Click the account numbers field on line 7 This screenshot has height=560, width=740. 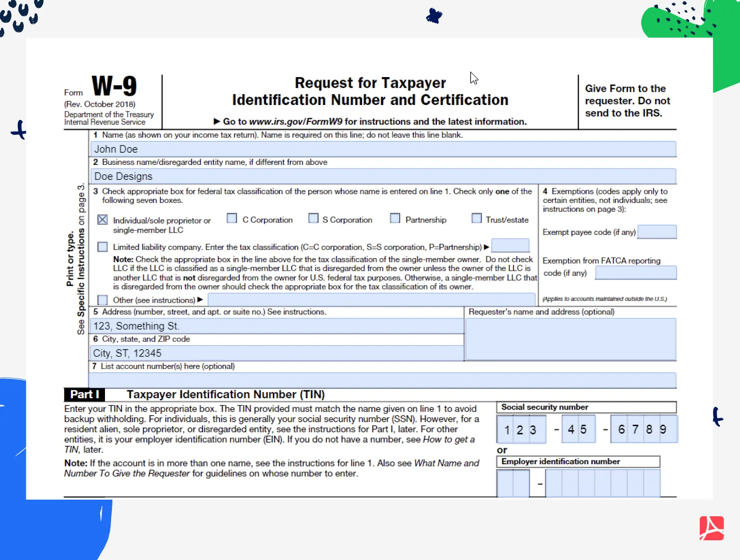(383, 380)
